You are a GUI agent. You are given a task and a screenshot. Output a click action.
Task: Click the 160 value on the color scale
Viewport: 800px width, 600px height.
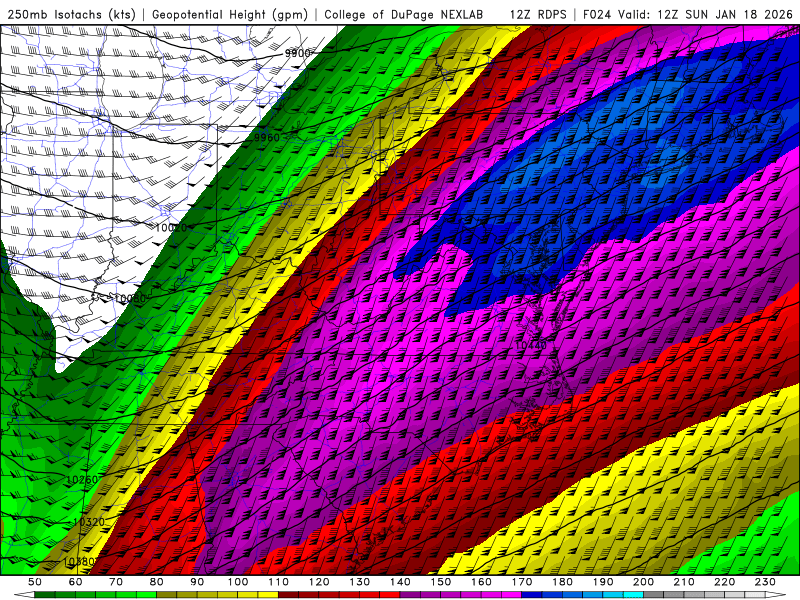tap(482, 582)
